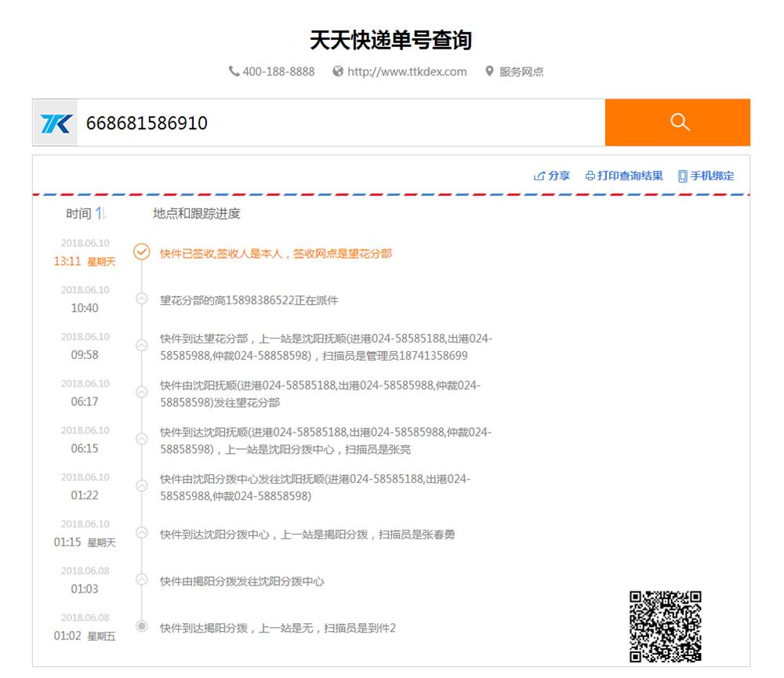Image resolution: width=784 pixels, height=678 pixels.
Task: Click the entry scanned by 张亮
Action: tap(325, 441)
